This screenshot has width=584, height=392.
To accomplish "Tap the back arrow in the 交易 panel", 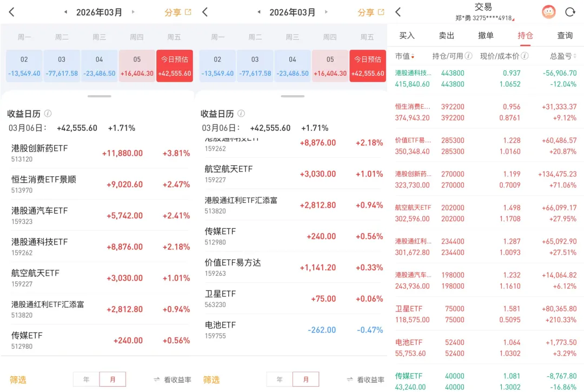I will (398, 12).
